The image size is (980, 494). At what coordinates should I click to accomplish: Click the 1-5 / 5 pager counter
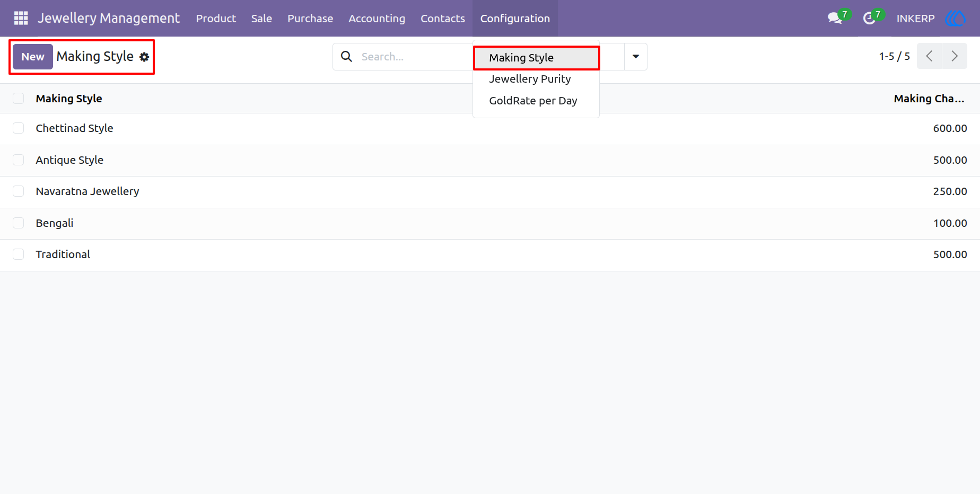pyautogui.click(x=894, y=56)
